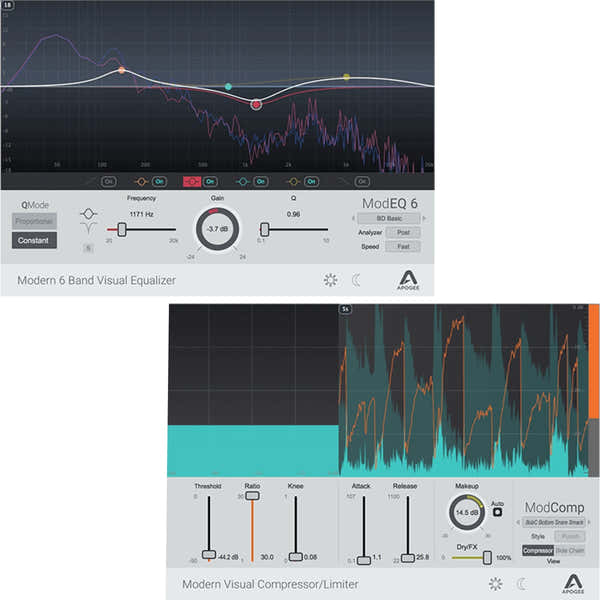The height and width of the screenshot is (600, 600).
Task: Click the small solo S button under filter types
Action: click(88, 248)
